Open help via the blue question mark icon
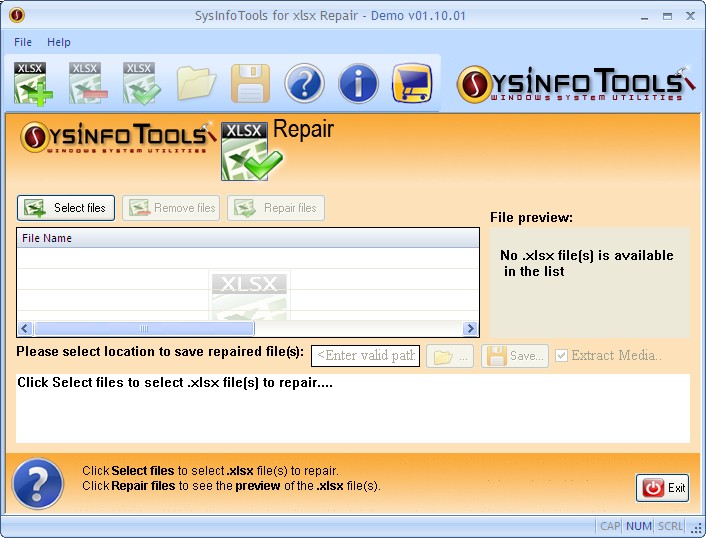Viewport: 706px width, 538px height. click(304, 83)
